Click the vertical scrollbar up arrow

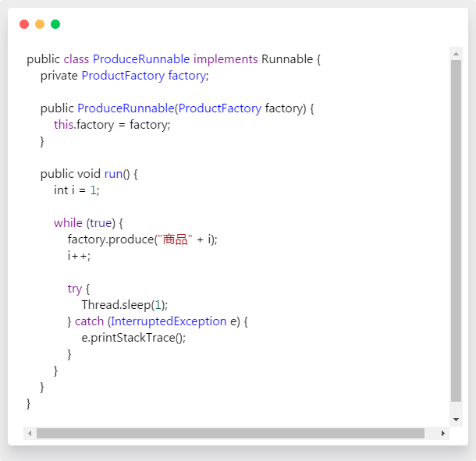coord(456,54)
